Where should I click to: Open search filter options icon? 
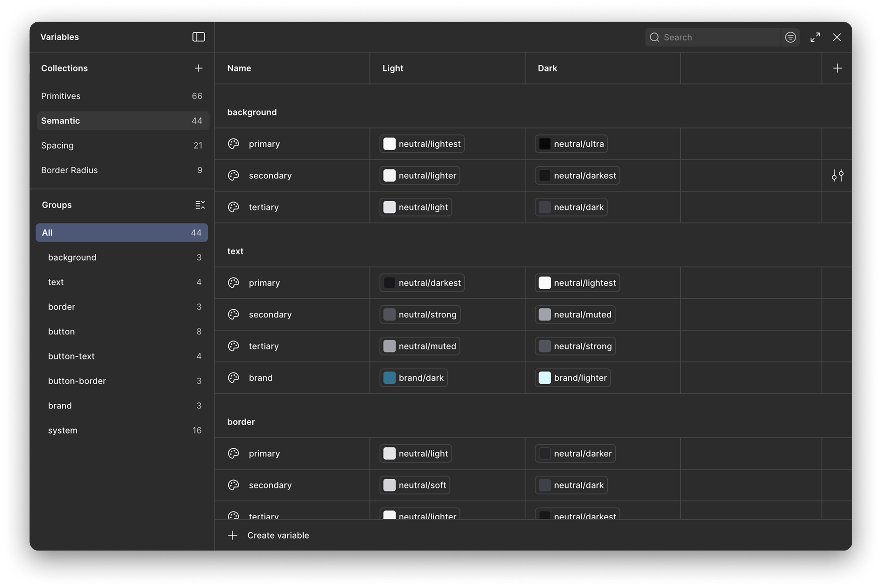(x=790, y=37)
